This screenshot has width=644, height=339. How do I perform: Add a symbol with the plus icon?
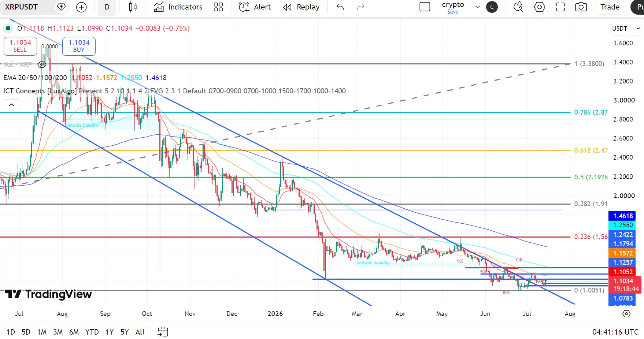pyautogui.click(x=81, y=7)
